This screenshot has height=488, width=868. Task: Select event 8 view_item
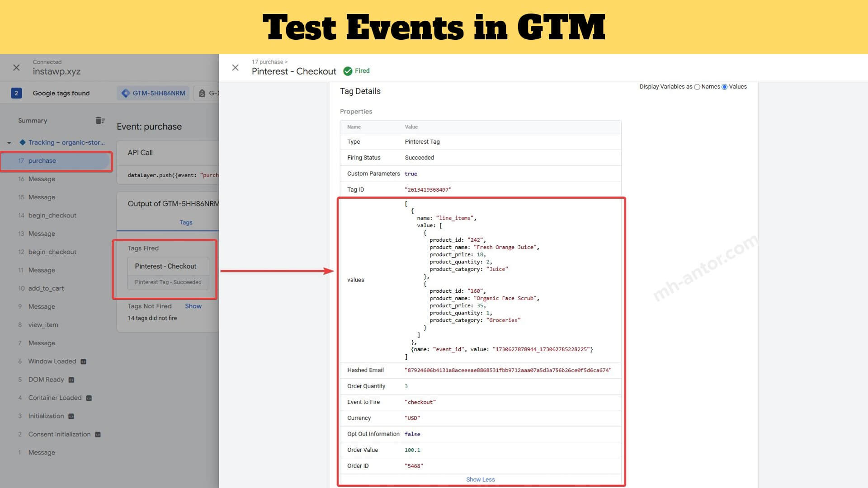56,325
